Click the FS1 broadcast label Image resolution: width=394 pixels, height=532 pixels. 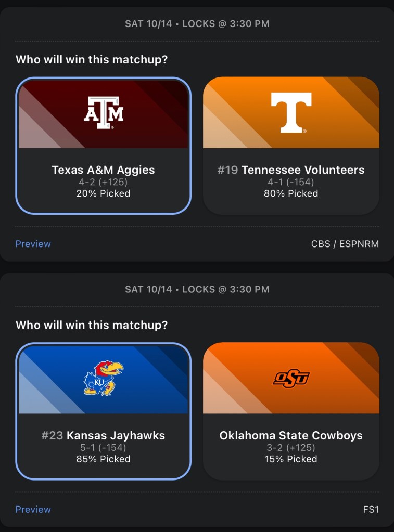click(x=371, y=510)
